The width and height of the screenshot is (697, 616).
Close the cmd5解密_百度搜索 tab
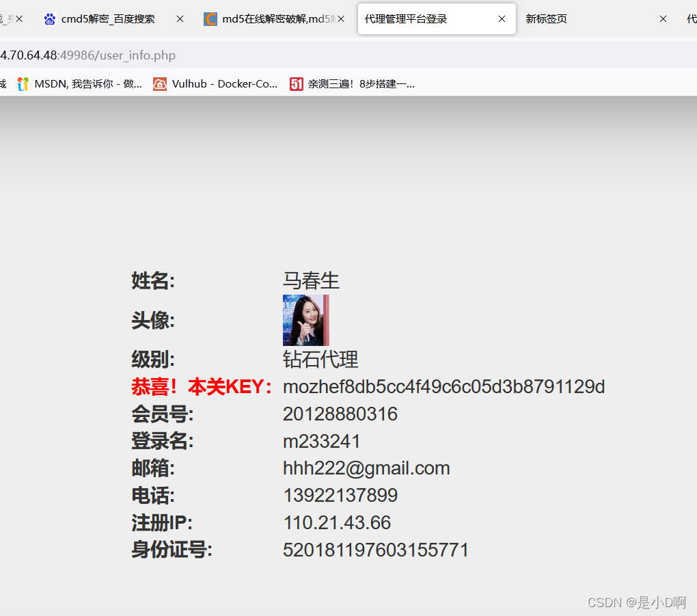pos(180,19)
